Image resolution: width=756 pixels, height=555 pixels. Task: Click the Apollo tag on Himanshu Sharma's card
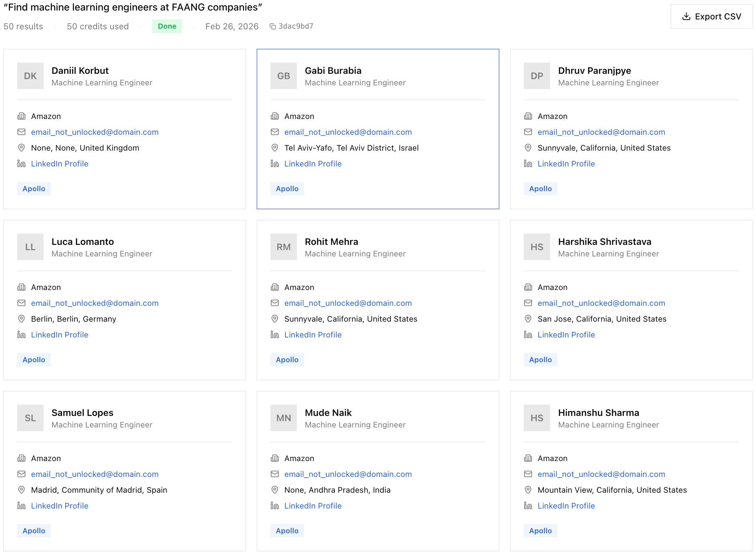pos(540,531)
